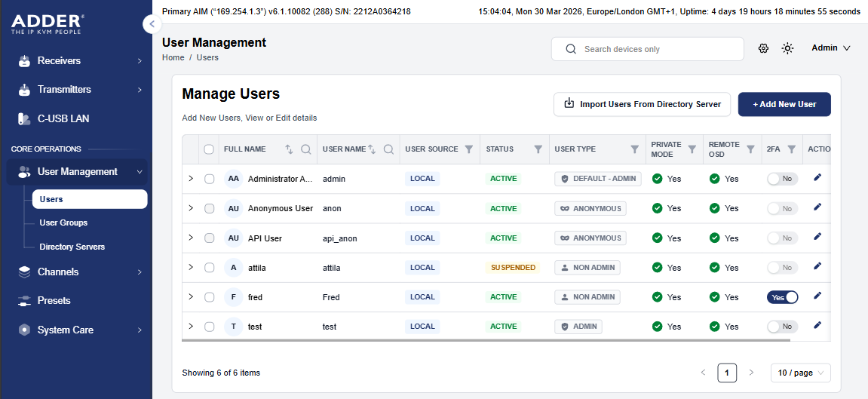The image size is (868, 399).
Task: Click the Receivers sidebar icon
Action: point(24,61)
